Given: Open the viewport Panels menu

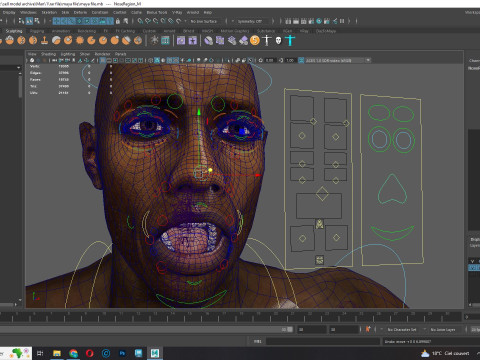Looking at the screenshot, I should click(x=120, y=54).
